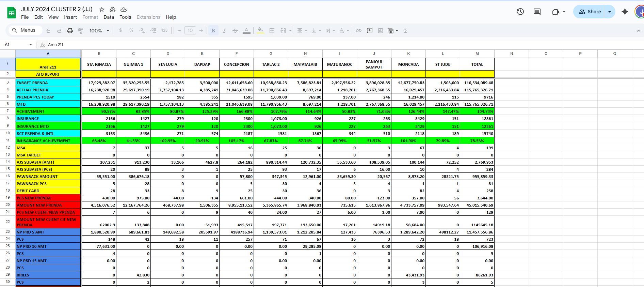644x287 pixels.
Task: Open the comments panel icon
Action: [x=537, y=12]
